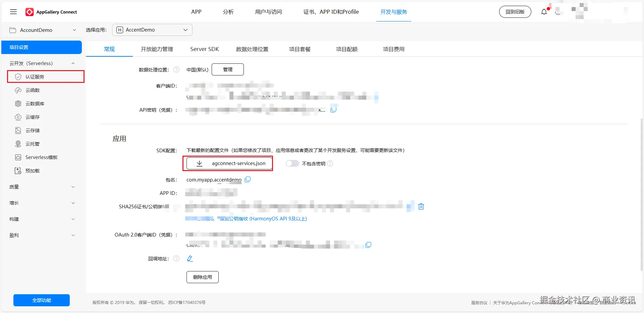
Task: Toggle the 不包含密钥 switch
Action: point(292,163)
